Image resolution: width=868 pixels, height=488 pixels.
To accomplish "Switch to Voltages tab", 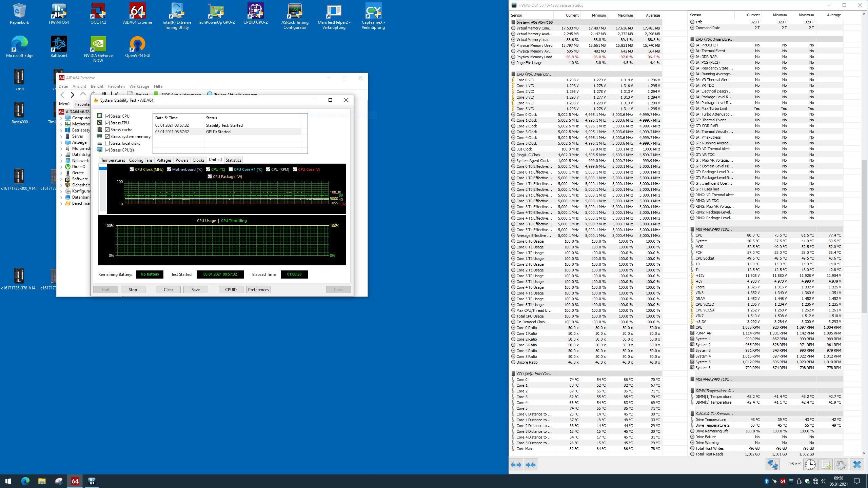I will coord(164,160).
